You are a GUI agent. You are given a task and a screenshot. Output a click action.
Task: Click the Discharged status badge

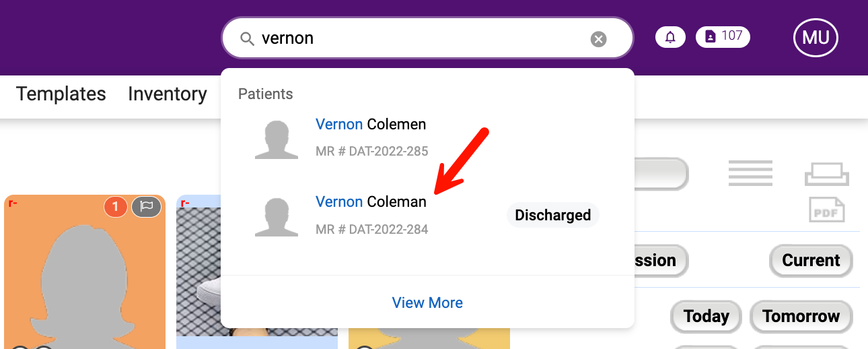(x=552, y=216)
